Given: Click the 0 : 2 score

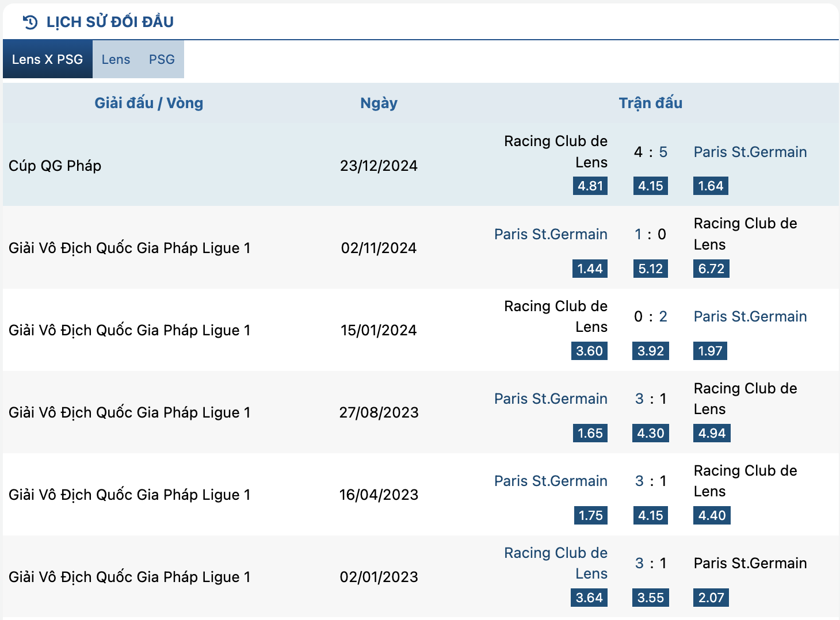Looking at the screenshot, I should tap(651, 316).
